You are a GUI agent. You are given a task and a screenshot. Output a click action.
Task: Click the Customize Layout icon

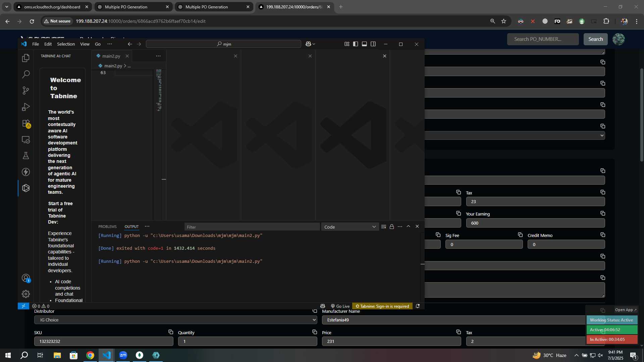click(347, 44)
